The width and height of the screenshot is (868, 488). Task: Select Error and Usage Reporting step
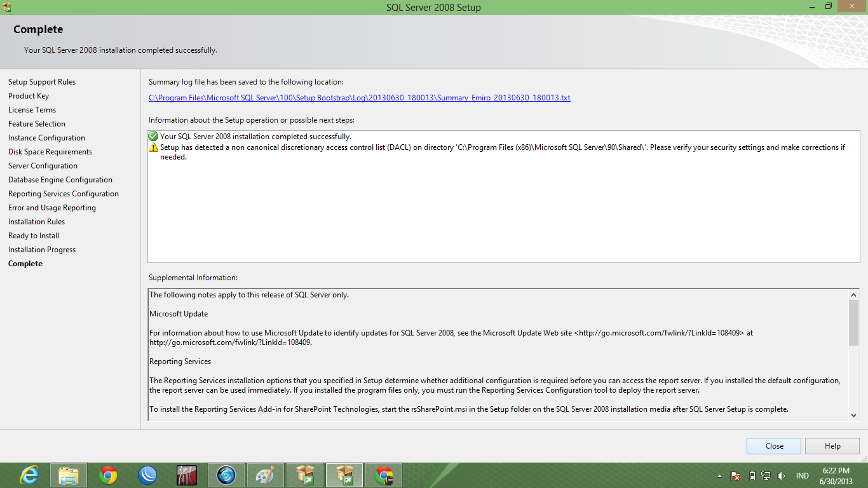point(52,208)
